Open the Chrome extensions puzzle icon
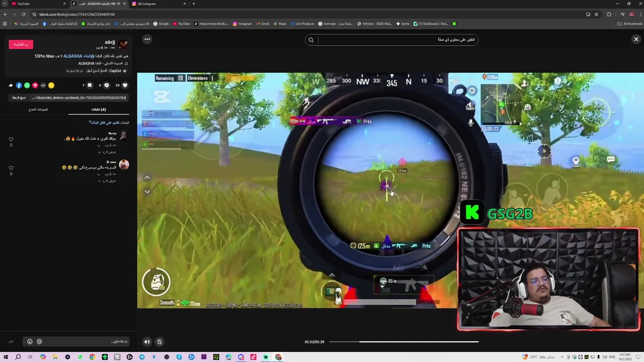 [609, 14]
